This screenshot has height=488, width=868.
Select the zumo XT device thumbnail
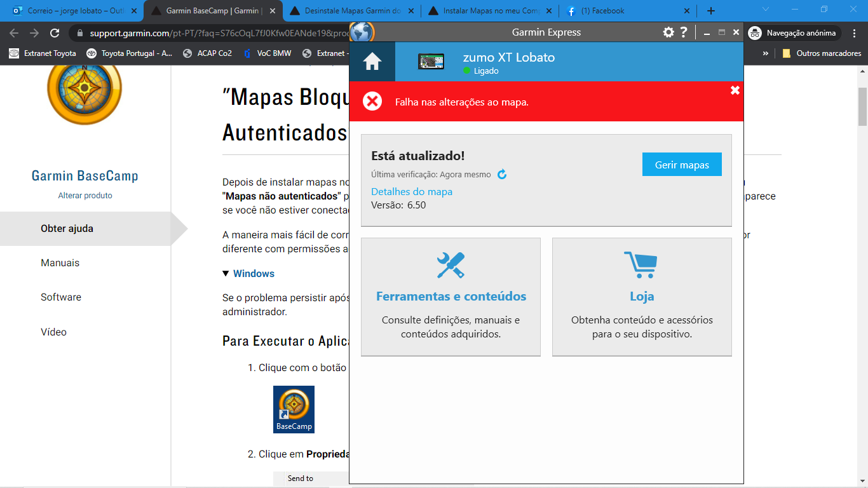pos(431,62)
